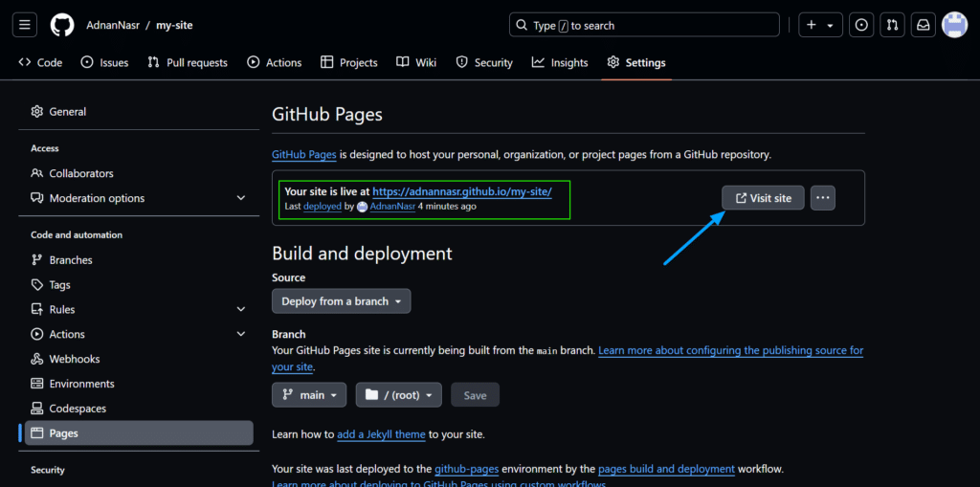
Task: Open Codespaces settings in sidebar
Action: [139, 409]
